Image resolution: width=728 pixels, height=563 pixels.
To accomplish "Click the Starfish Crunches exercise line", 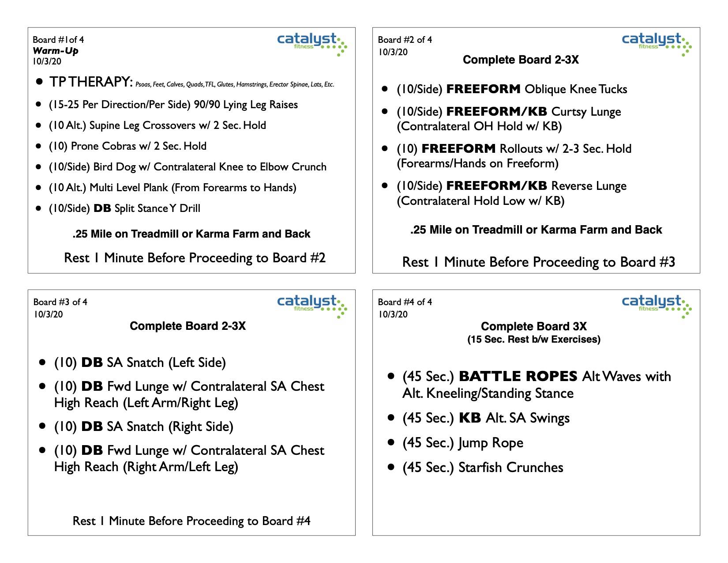I will pos(483,467).
